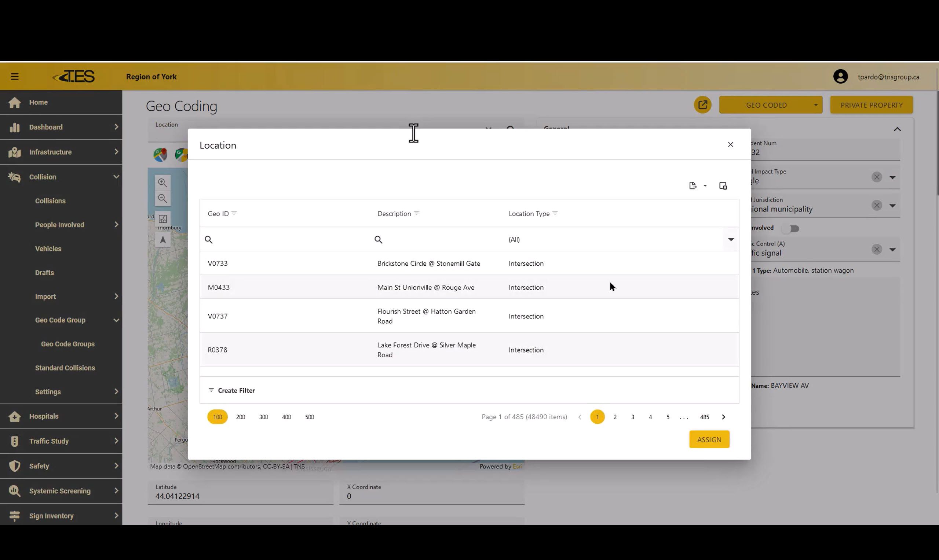Open the column chooser icon
This screenshot has height=560, width=939.
click(723, 186)
